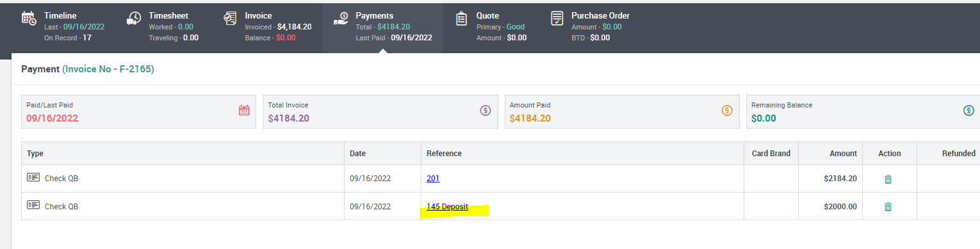Click the Purchase Order BTD $0.00 text
Screen dimensions: 980x249
pyautogui.click(x=591, y=38)
